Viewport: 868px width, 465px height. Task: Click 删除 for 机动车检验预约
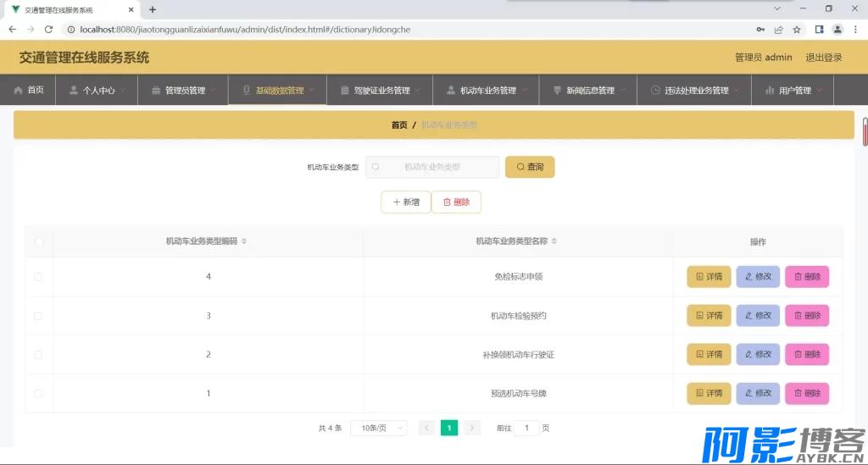click(x=807, y=316)
